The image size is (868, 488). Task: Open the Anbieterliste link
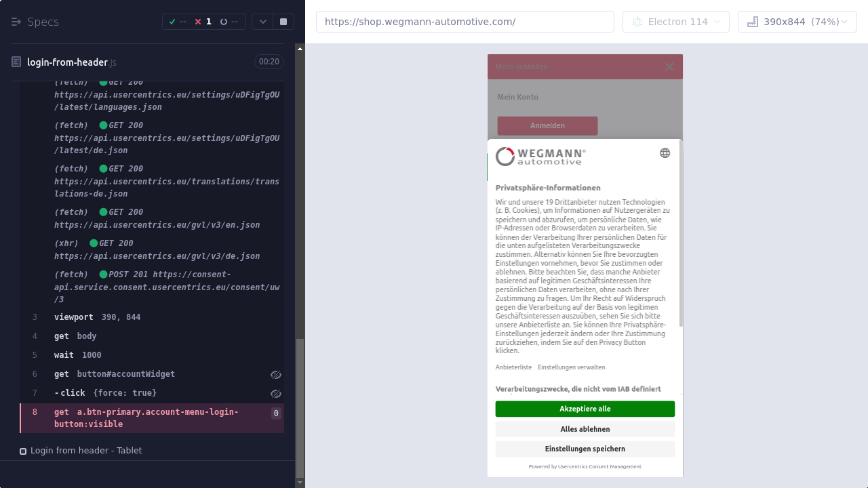coord(513,367)
